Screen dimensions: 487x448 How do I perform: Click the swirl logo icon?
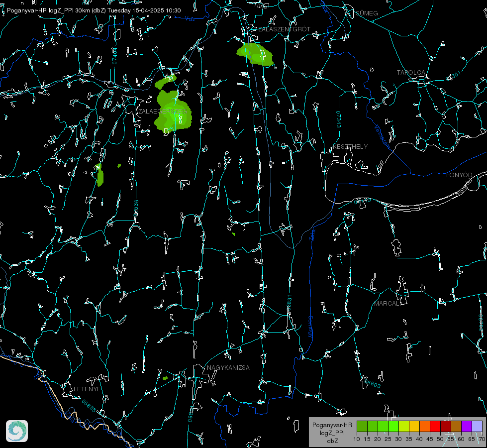click(17, 431)
